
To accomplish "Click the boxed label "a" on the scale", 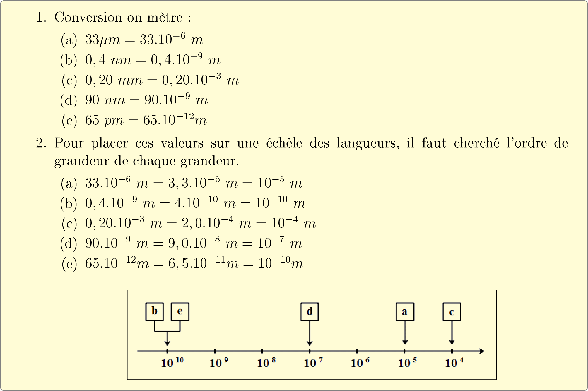I will pyautogui.click(x=405, y=312).
